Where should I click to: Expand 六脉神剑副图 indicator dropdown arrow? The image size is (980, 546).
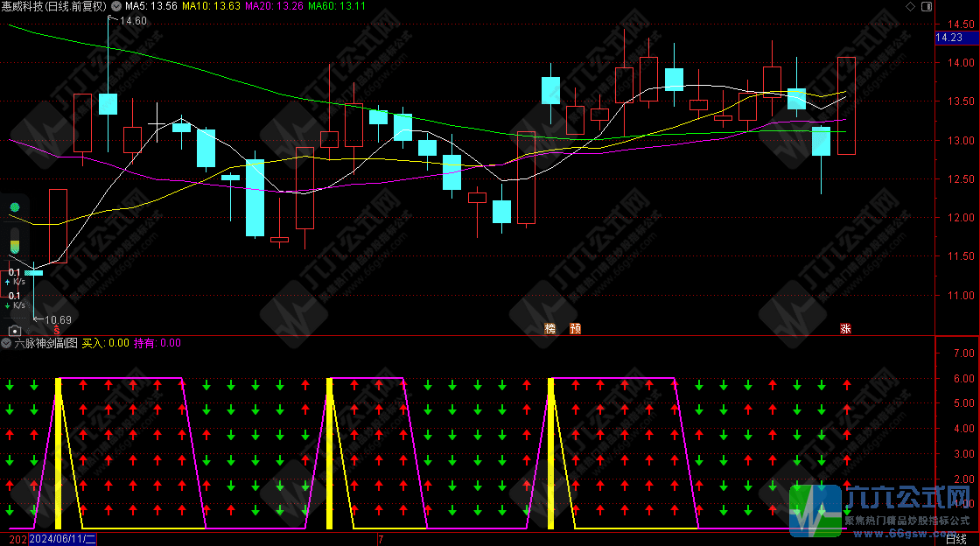tap(7, 343)
